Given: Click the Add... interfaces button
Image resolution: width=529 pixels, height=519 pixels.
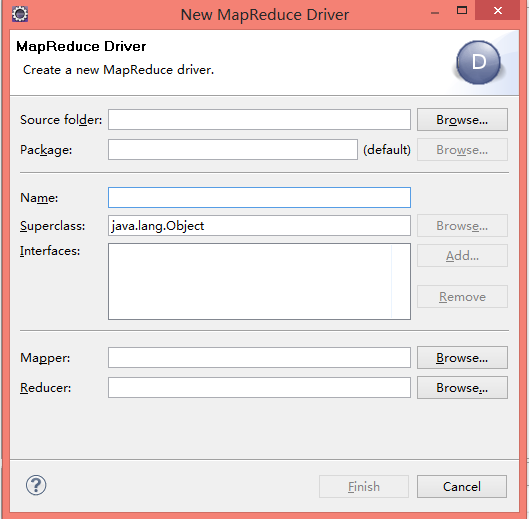Looking at the screenshot, I should coord(462,255).
